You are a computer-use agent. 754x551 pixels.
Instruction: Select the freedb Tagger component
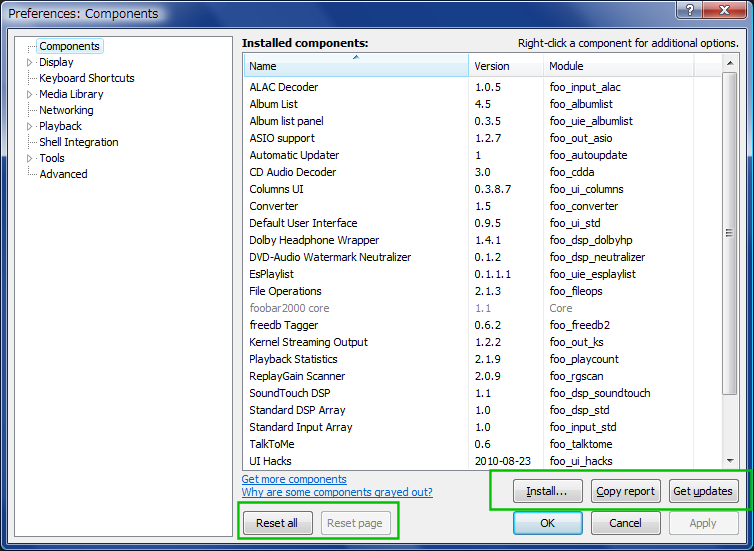tap(483, 325)
